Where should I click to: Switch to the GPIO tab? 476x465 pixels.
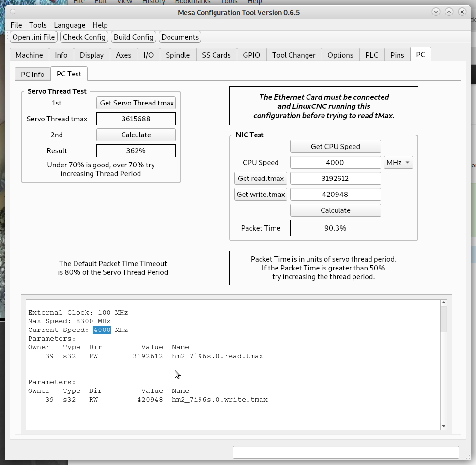(251, 55)
